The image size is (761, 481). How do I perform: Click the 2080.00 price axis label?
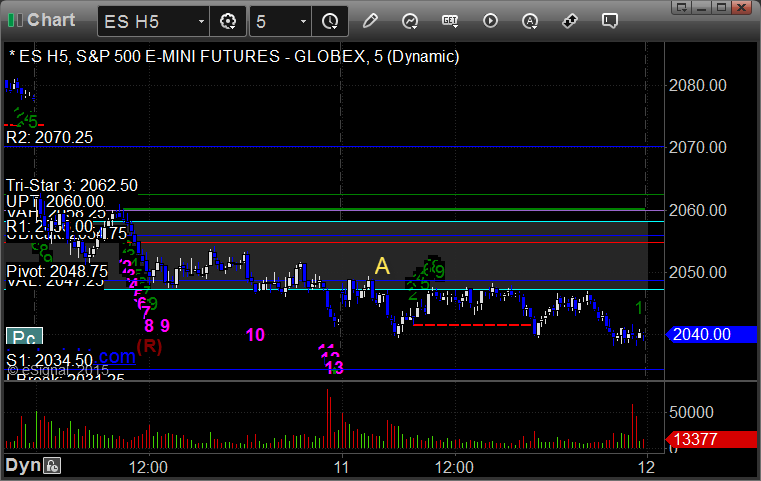click(697, 85)
